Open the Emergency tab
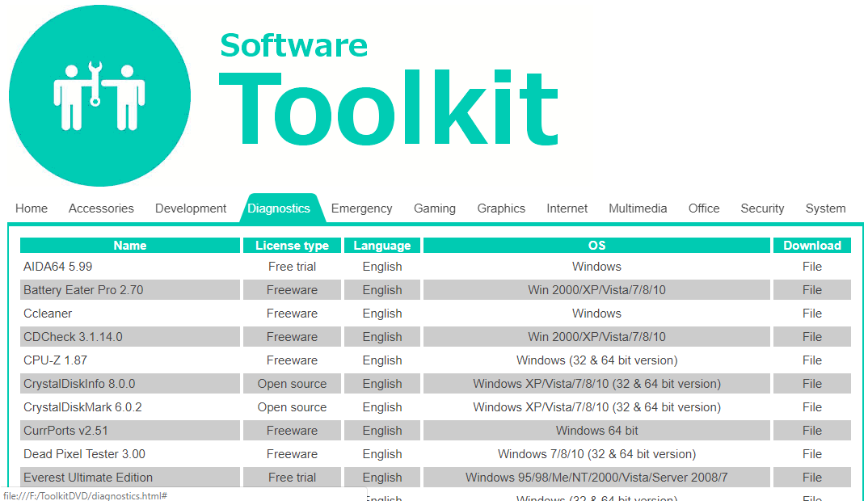 pos(361,208)
